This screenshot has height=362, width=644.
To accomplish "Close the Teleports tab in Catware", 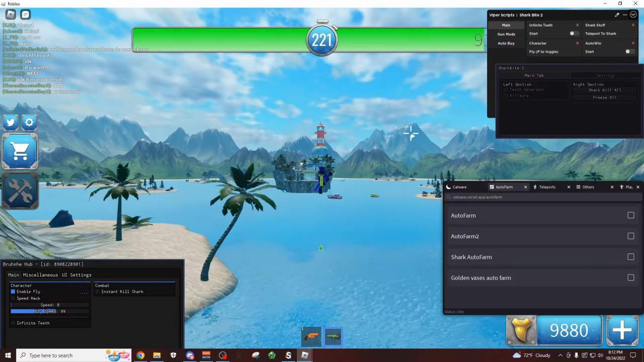I will (x=569, y=187).
